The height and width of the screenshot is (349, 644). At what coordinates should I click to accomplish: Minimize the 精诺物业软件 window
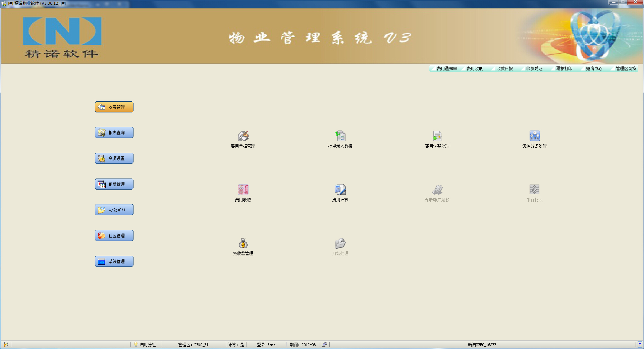613,2
